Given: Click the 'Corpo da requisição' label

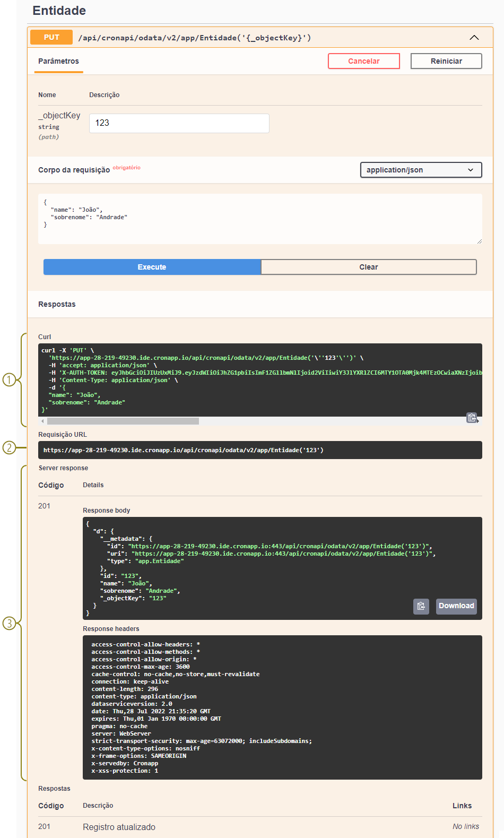Looking at the screenshot, I should (x=74, y=170).
